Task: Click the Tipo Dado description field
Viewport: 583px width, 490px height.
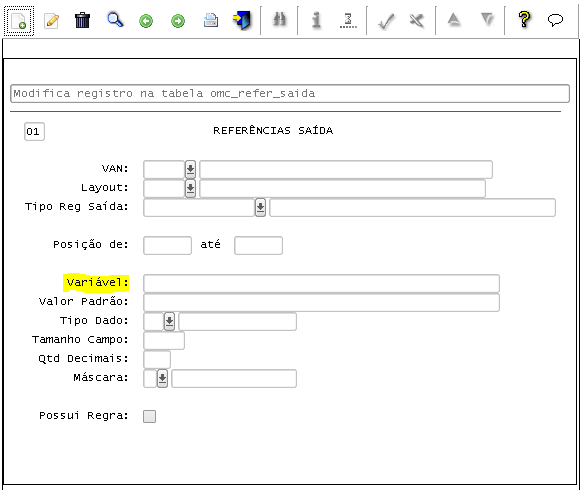Action: click(x=238, y=322)
